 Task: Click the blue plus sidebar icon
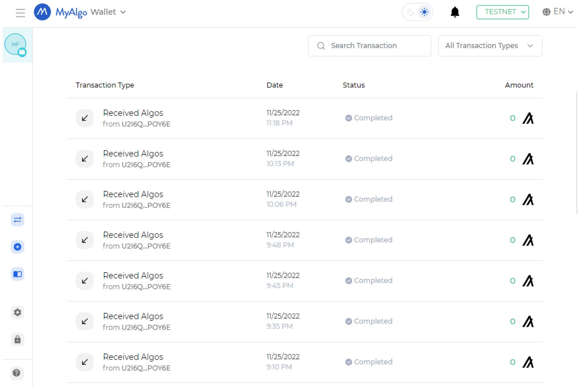click(x=18, y=247)
